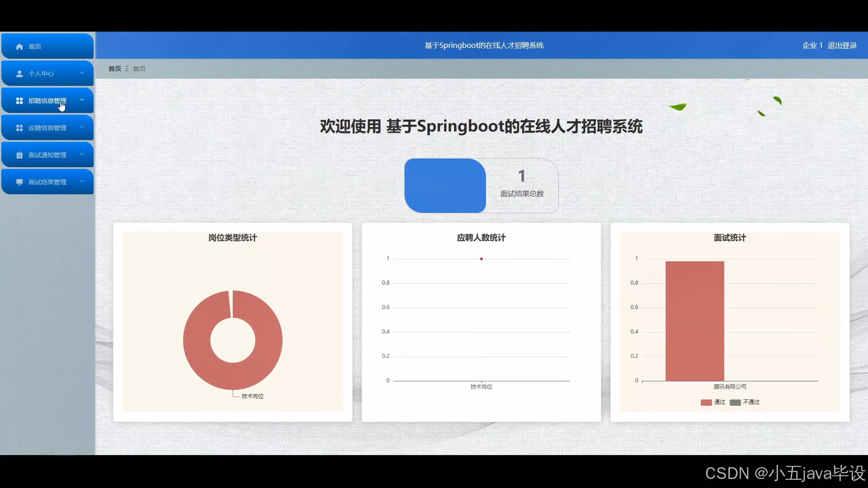Toggle the 不通过 legend in 面试统计 chart
This screenshot has height=488, width=868.
[x=745, y=402]
